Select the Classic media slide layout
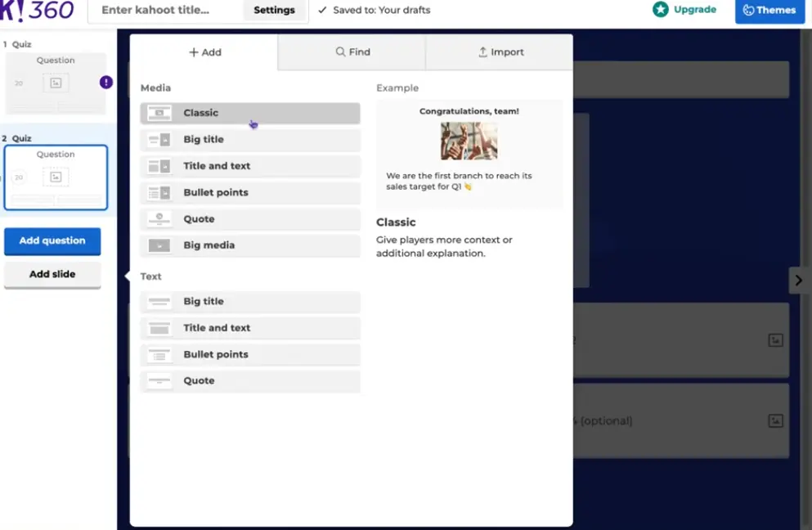812x530 pixels. tap(249, 113)
